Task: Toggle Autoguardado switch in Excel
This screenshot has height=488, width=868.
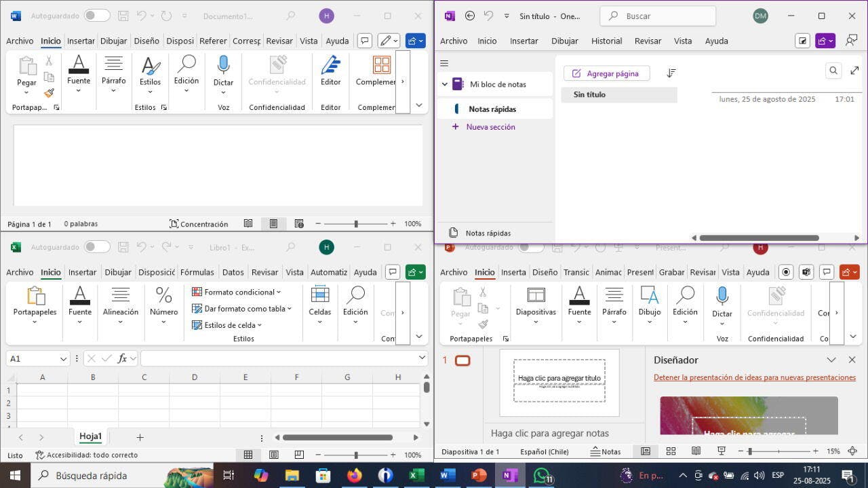Action: pos(97,247)
